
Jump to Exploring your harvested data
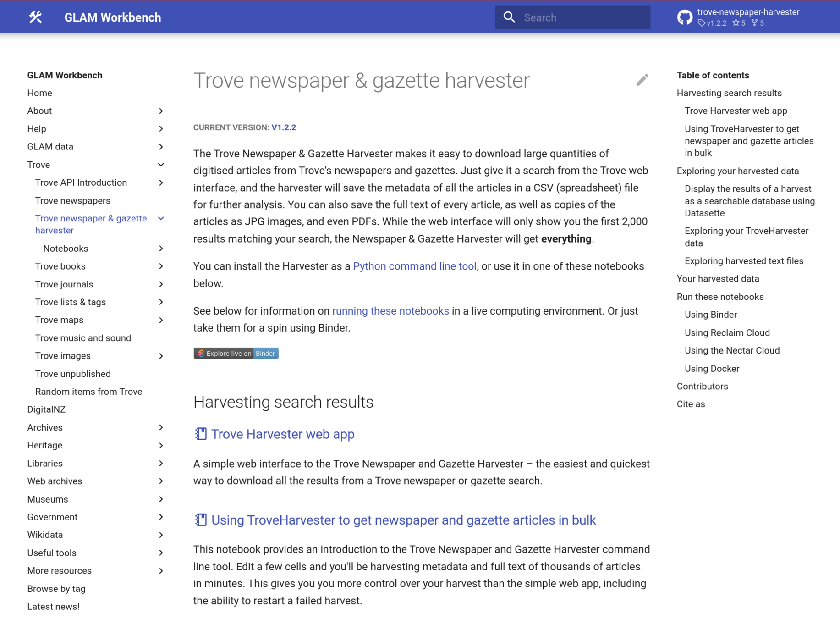(737, 171)
